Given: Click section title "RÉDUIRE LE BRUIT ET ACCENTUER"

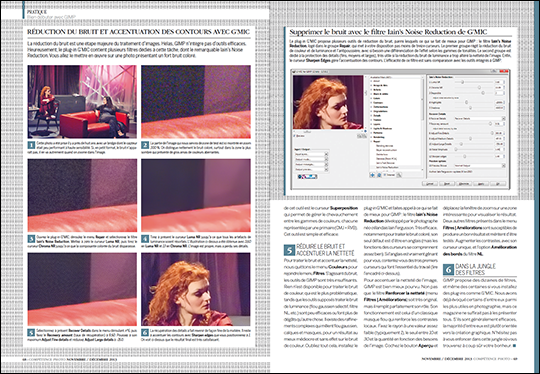Looking at the screenshot, I should pyautogui.click(x=325, y=250).
